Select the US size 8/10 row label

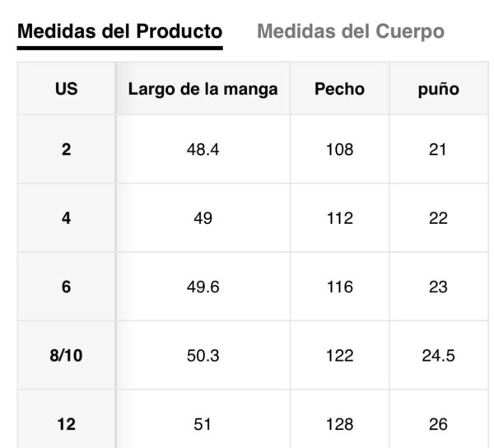[x=67, y=356]
